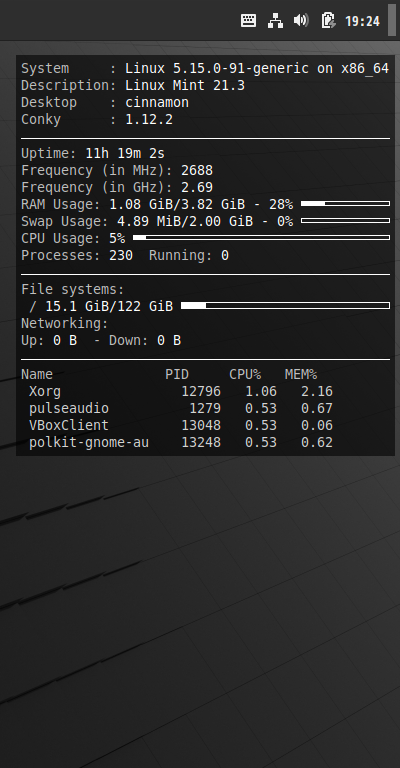Image resolution: width=400 pixels, height=768 pixels.
Task: Click the Processes count '230'
Action: pyautogui.click(x=120, y=256)
